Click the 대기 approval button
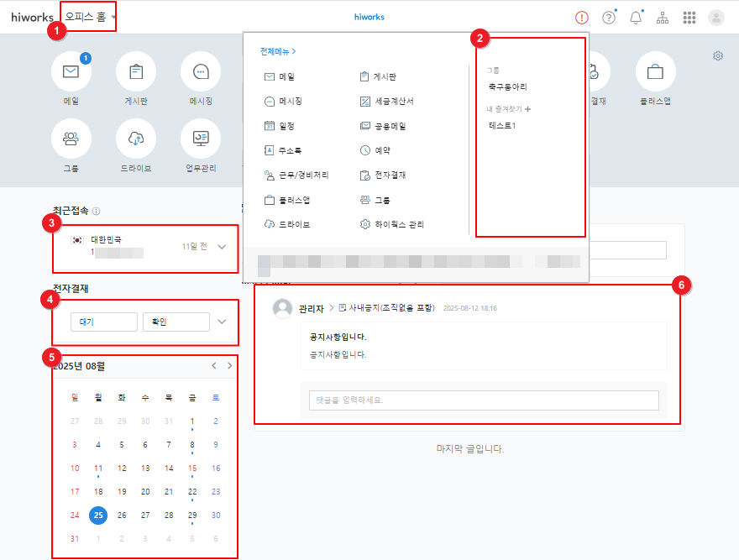This screenshot has width=739, height=560. click(x=104, y=322)
